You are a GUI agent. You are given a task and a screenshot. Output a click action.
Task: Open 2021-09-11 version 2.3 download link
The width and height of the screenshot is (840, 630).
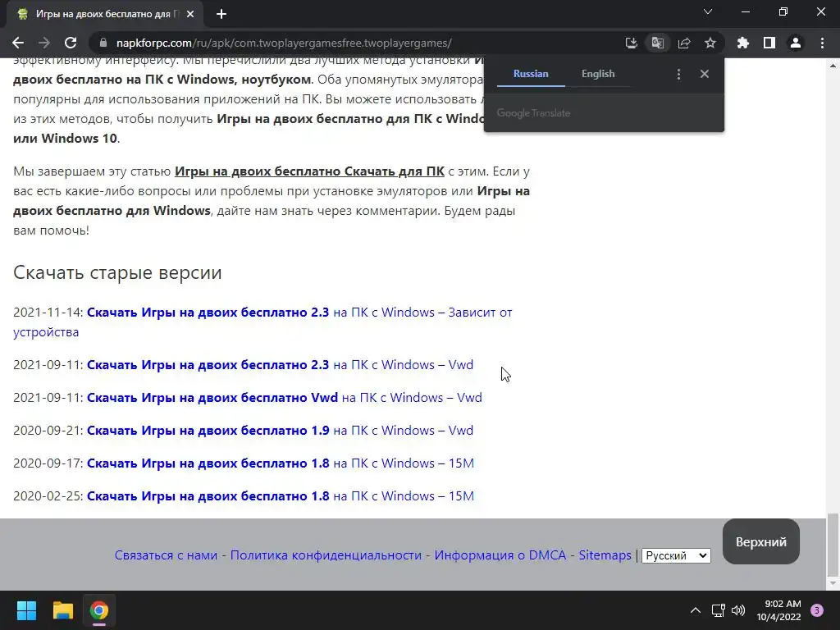click(280, 365)
